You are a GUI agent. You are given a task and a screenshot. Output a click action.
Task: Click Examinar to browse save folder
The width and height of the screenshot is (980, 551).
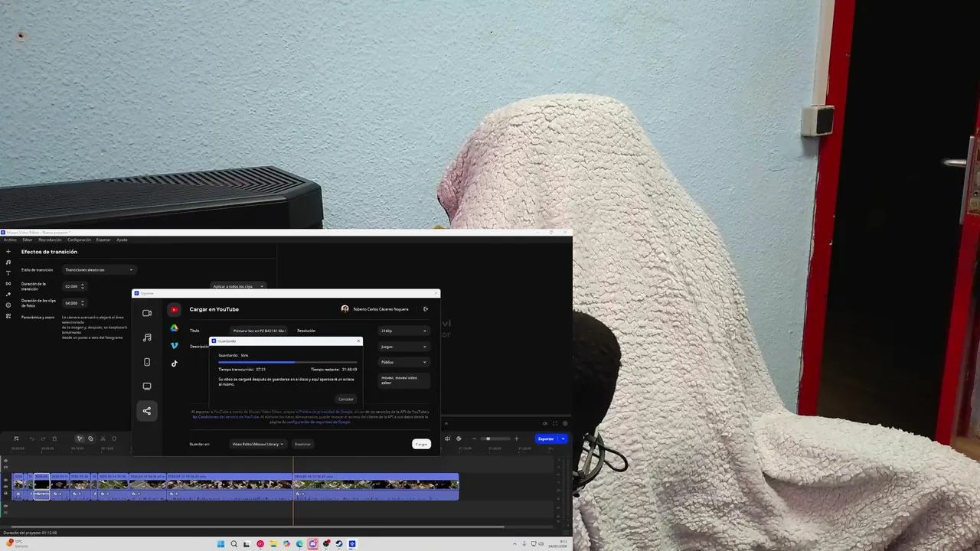(302, 444)
